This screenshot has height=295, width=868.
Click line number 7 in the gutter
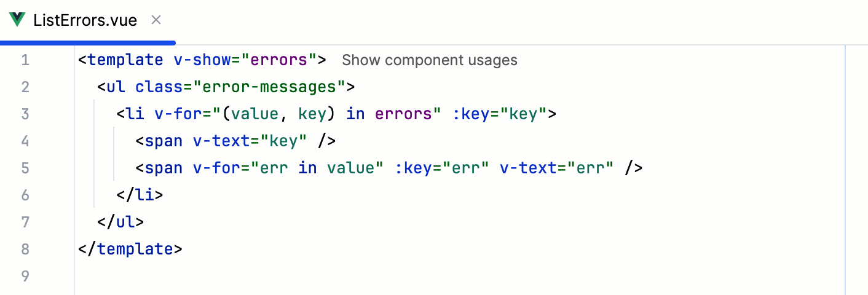(x=25, y=222)
